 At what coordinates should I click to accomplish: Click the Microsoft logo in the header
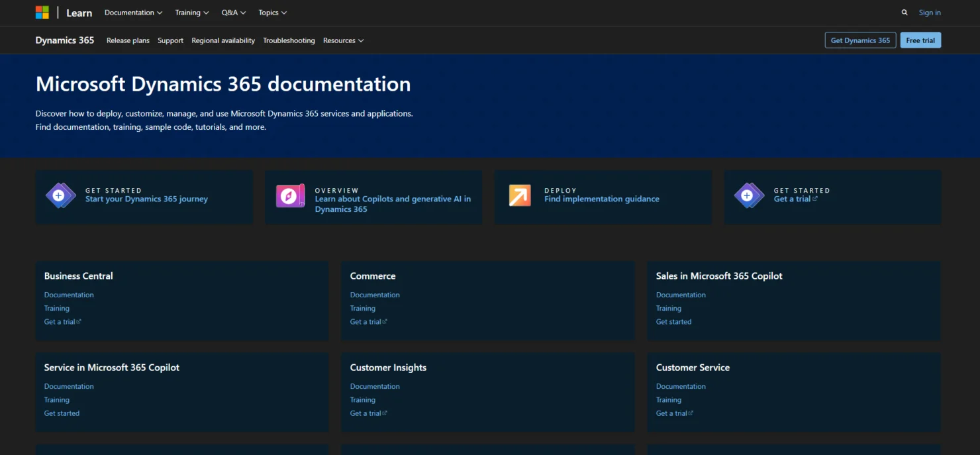[x=42, y=12]
